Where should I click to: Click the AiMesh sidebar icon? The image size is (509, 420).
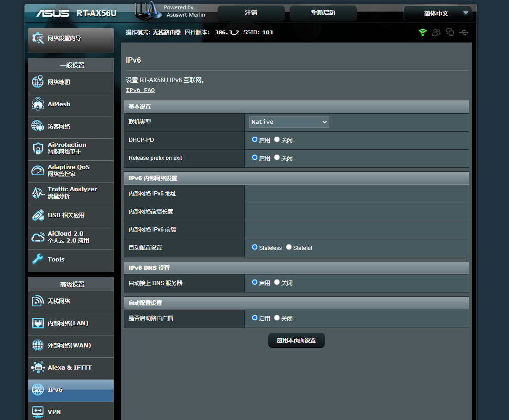click(x=38, y=104)
